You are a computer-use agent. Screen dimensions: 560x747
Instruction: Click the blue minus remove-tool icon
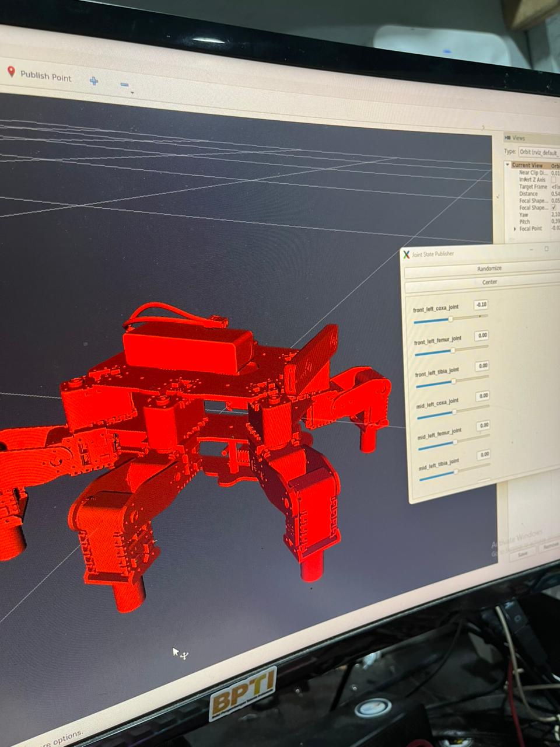coord(124,85)
